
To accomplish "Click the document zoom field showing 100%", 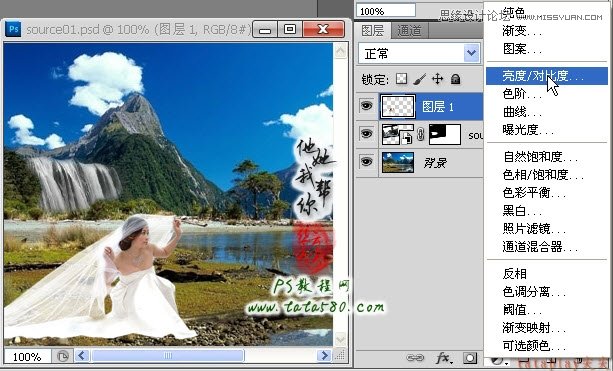I will [27, 357].
